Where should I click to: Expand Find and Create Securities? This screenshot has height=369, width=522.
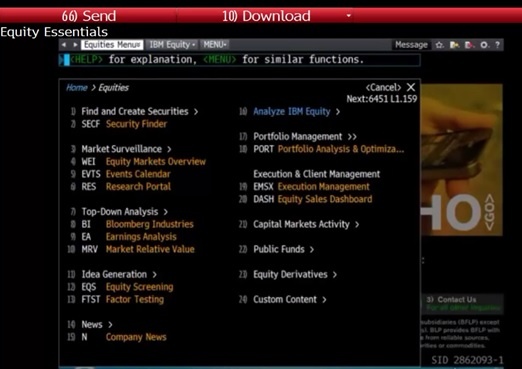(140, 111)
